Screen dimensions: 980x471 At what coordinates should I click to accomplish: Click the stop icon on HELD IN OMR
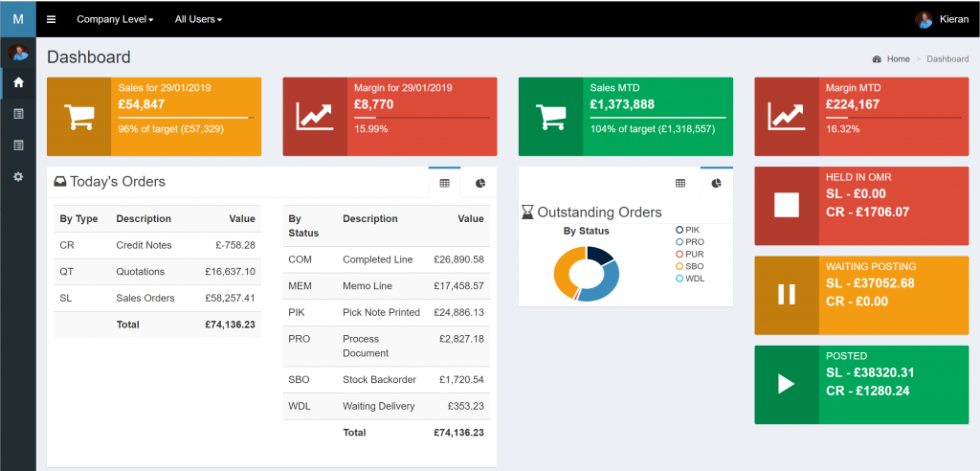coord(787,205)
